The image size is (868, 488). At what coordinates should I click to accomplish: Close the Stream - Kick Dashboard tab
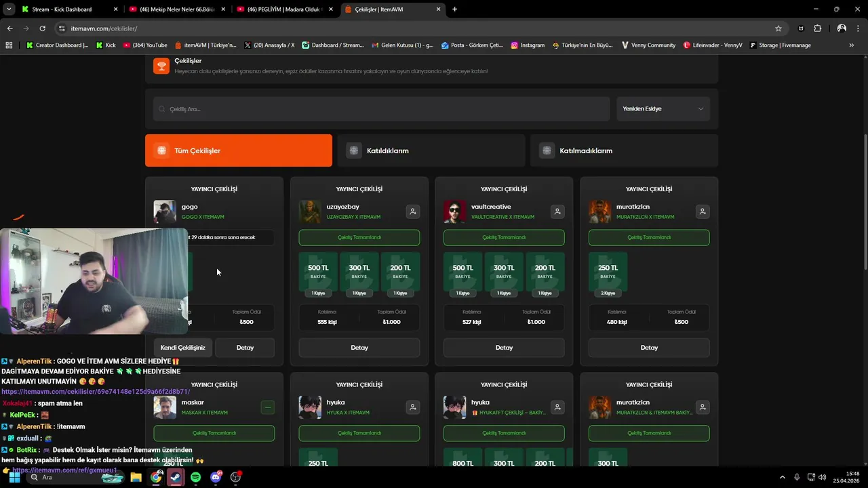(115, 9)
